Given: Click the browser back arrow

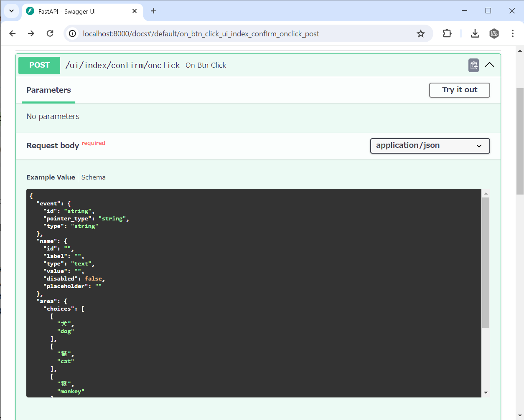Looking at the screenshot, I should point(12,33).
